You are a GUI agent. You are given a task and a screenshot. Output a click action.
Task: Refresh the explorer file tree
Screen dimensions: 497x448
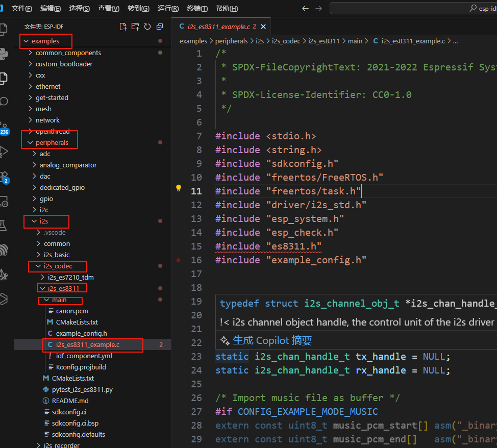[x=147, y=27]
